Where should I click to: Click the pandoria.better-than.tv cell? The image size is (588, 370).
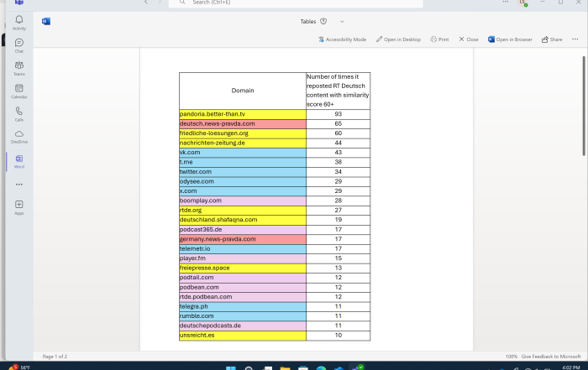243,114
